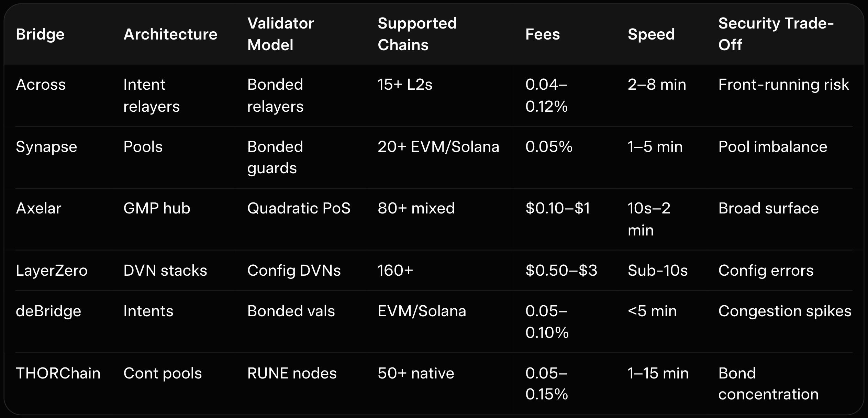Click the GMP hub architecture cell
The image size is (868, 418).
click(157, 208)
